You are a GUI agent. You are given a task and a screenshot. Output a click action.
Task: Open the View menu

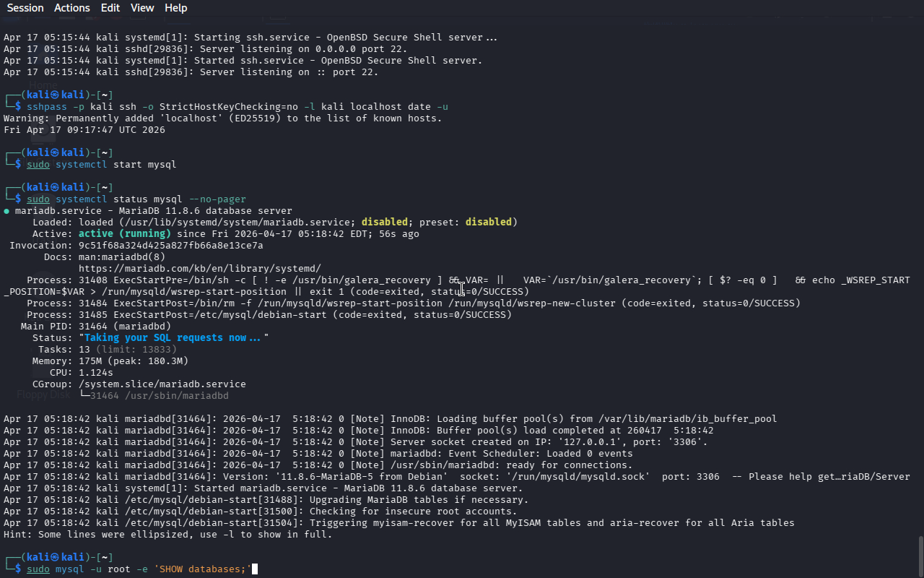[142, 8]
